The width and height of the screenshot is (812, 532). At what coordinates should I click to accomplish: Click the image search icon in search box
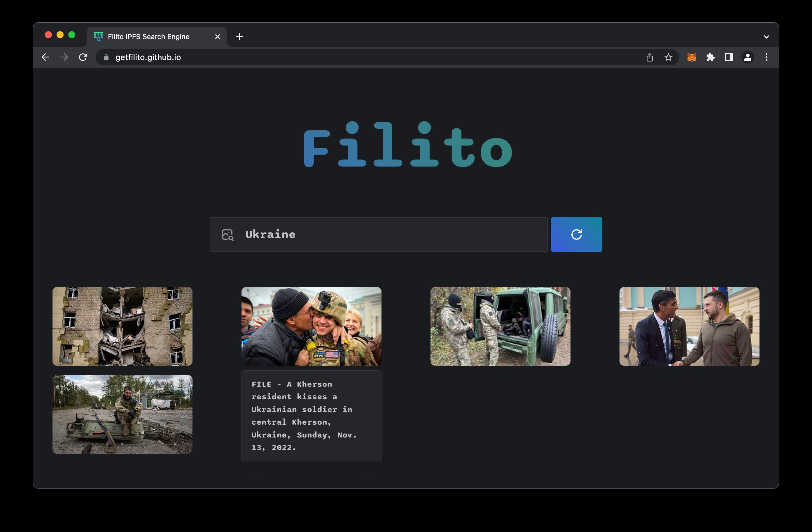pos(228,235)
